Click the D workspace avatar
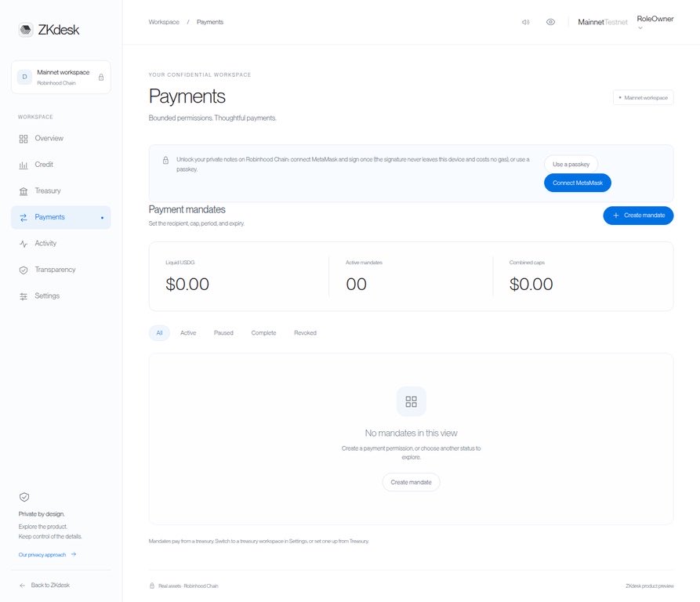 (24, 77)
